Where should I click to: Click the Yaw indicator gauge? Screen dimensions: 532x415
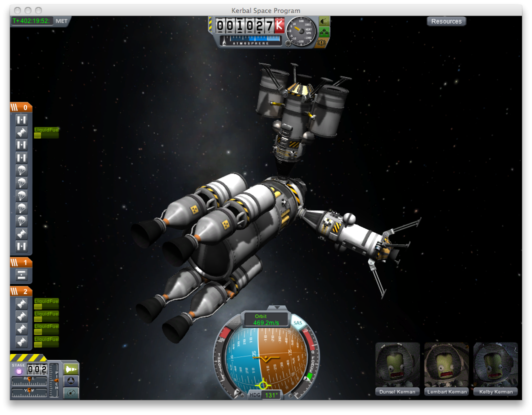point(29,392)
